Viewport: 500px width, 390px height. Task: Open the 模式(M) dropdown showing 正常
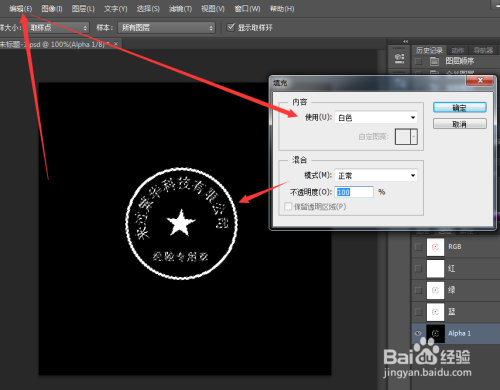376,175
